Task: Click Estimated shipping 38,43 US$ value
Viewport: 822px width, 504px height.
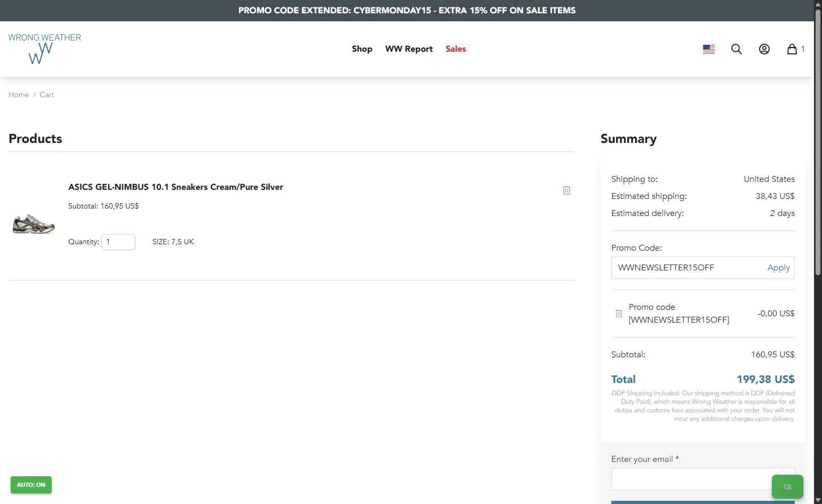Action: (x=775, y=196)
